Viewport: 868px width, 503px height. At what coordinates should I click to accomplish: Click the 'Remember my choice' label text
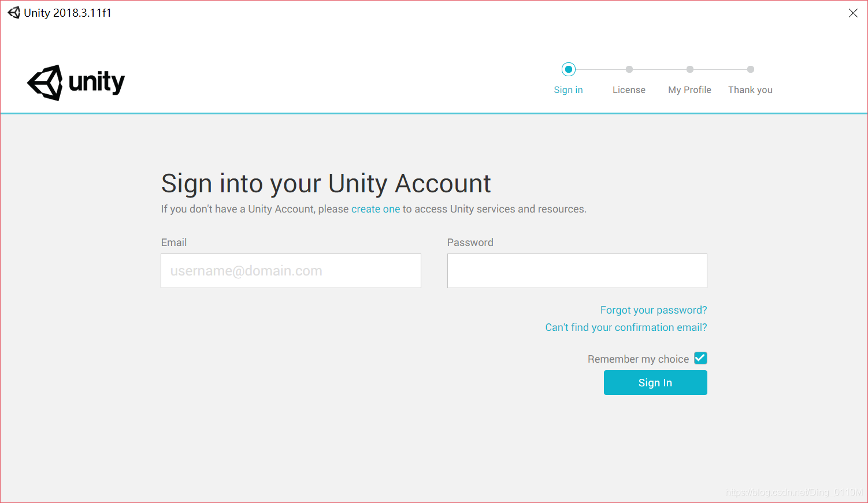pyautogui.click(x=638, y=359)
